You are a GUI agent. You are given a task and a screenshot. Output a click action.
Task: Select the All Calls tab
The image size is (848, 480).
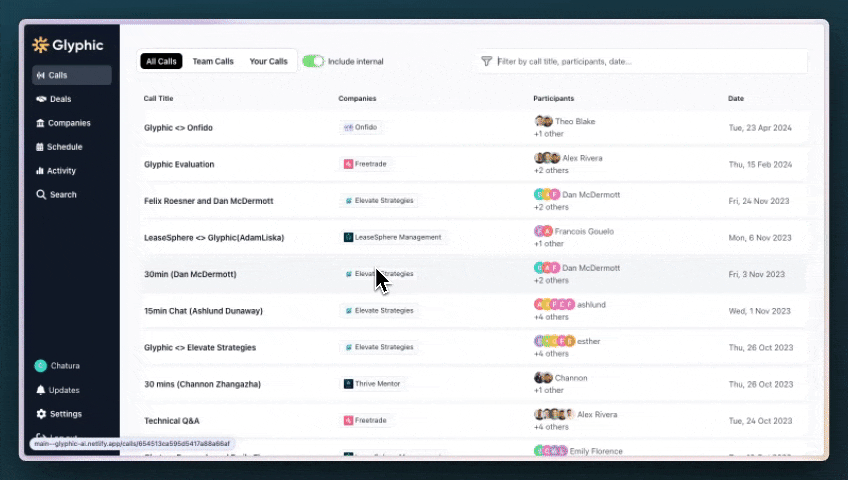[161, 61]
